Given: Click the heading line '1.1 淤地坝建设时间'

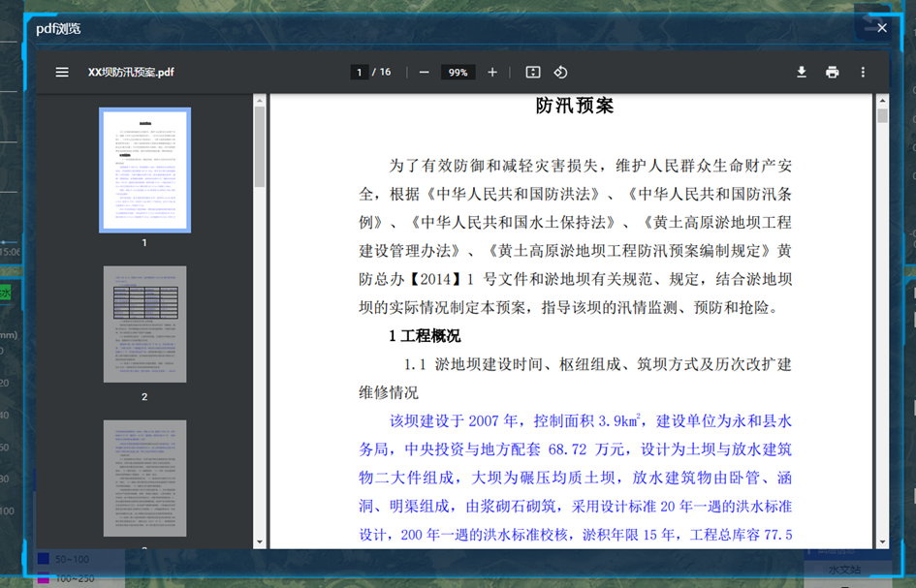Looking at the screenshot, I should tap(474, 364).
